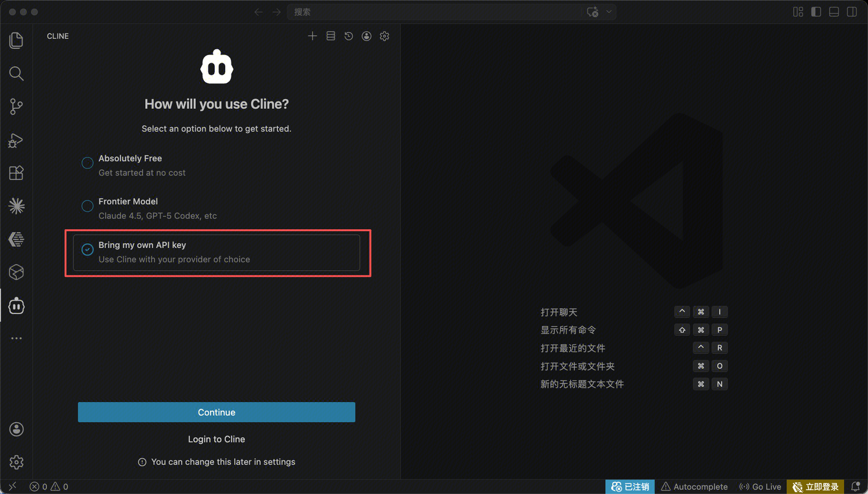Toggle the primary side bar visibility
Image resolution: width=868 pixels, height=494 pixels.
816,12
